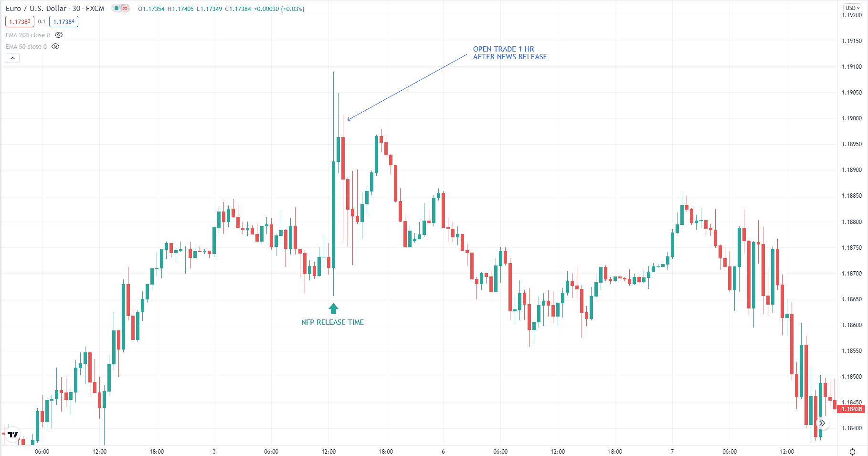
Task: Open chart settings gear below the price axis
Action: 852,451
